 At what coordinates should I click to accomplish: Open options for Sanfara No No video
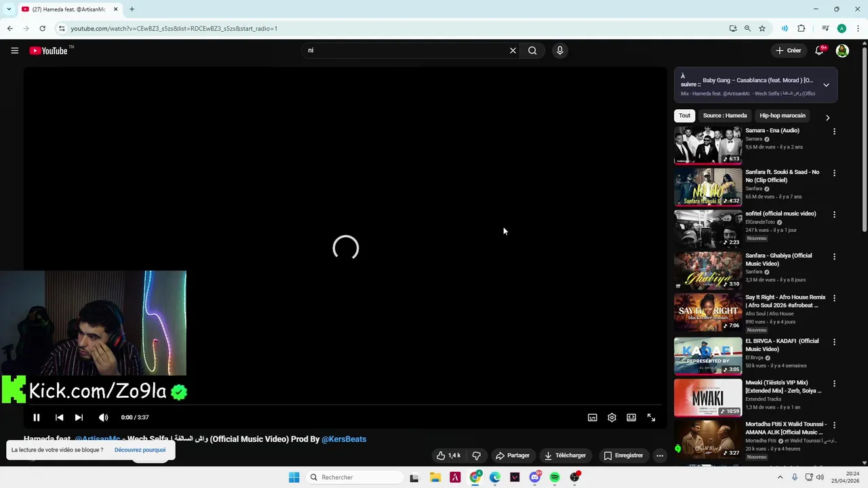click(x=834, y=173)
